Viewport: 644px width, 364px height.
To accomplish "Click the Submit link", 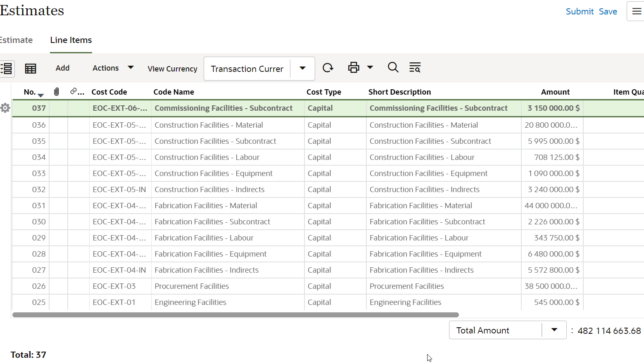I will click(x=580, y=12).
